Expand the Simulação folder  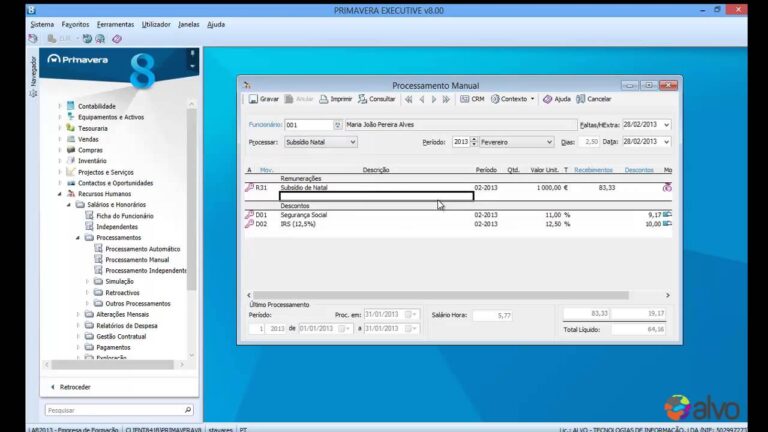[87, 282]
